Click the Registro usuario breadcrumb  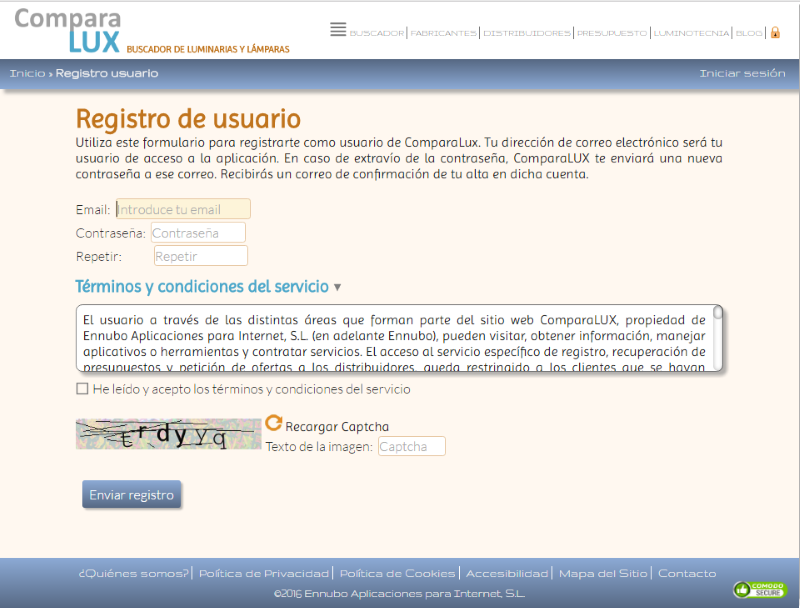[x=107, y=73]
